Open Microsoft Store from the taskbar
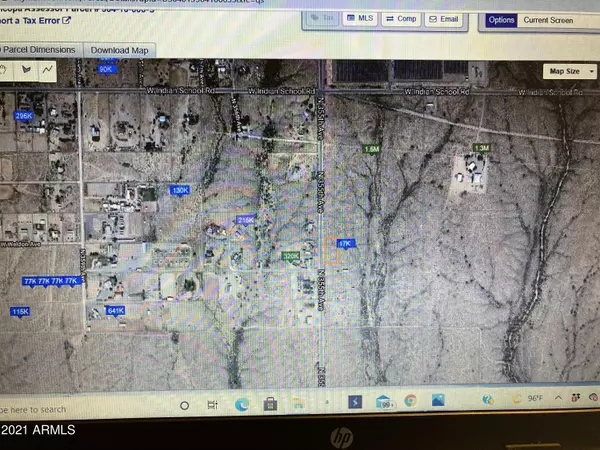 tap(270, 404)
